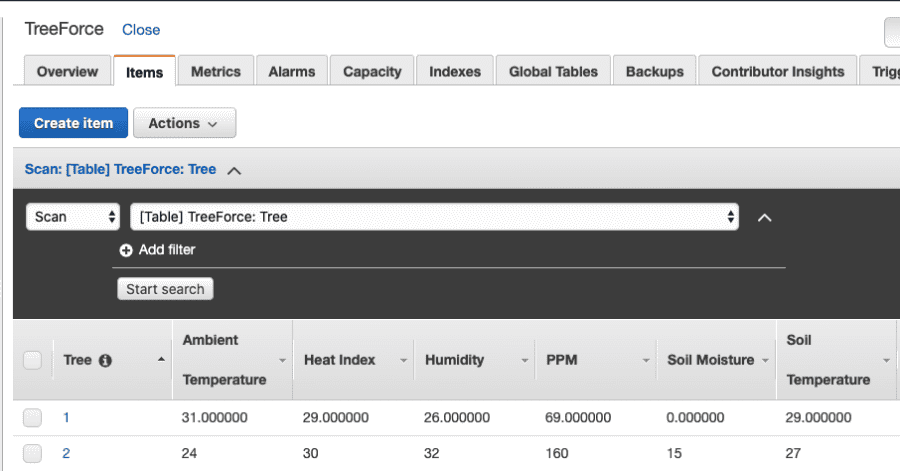Click PPM value 69.000000
The height and width of the screenshot is (471, 900).
click(x=578, y=418)
